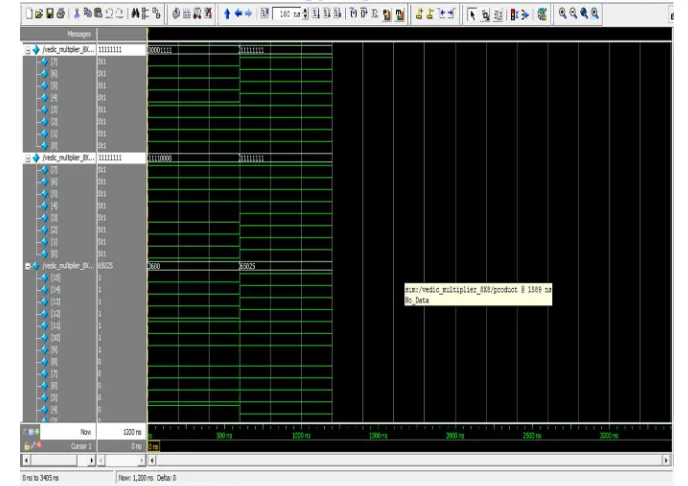Image resolution: width=688 pixels, height=486 pixels.
Task: Click the red remove-cursor icon beside Cursor 1
Action: 39,445
